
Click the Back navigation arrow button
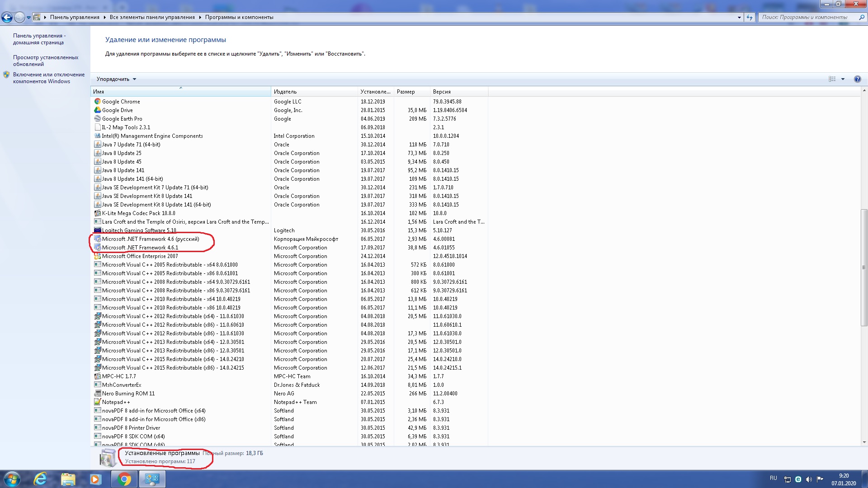(7, 17)
